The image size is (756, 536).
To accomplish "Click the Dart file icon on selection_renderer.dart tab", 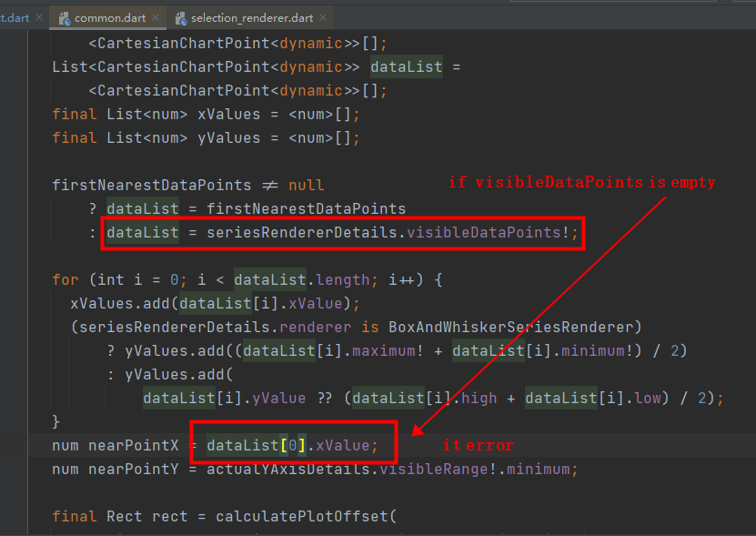I will [x=182, y=17].
